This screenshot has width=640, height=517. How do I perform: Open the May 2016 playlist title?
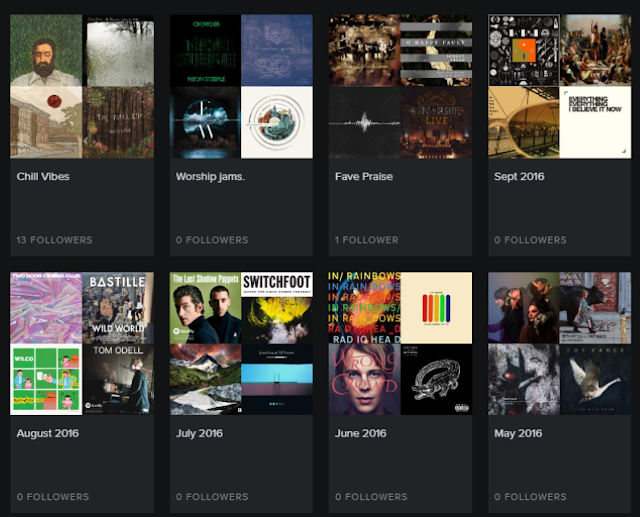pyautogui.click(x=518, y=433)
